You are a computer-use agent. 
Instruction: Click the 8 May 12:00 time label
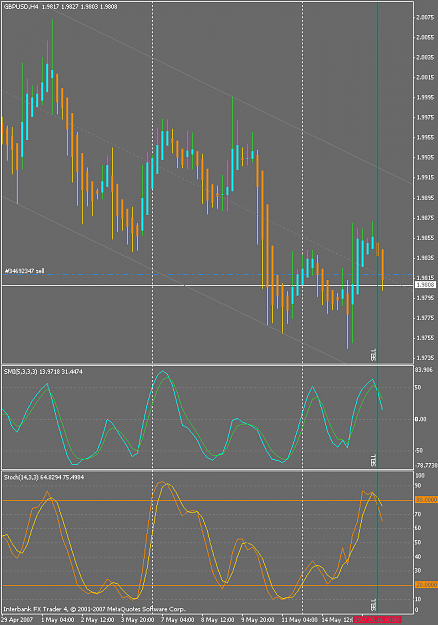click(218, 620)
